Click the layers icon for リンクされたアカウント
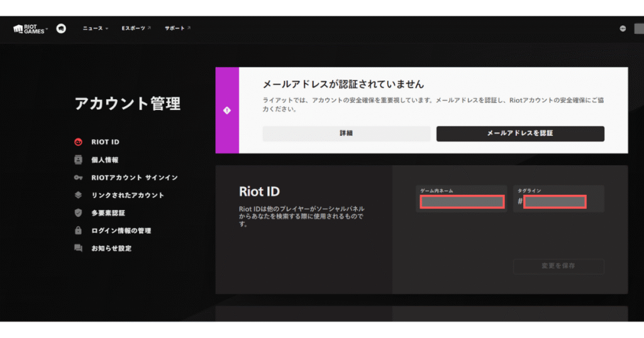 pyautogui.click(x=78, y=195)
